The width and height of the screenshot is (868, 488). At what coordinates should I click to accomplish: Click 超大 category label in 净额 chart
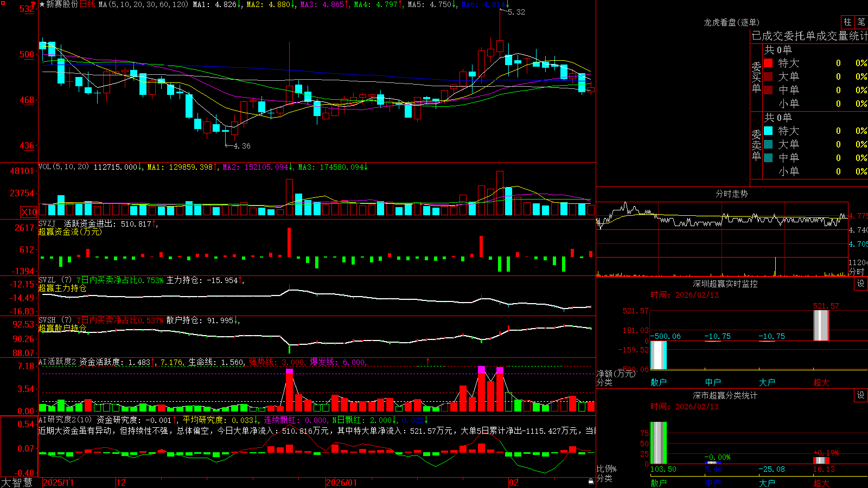pos(821,382)
